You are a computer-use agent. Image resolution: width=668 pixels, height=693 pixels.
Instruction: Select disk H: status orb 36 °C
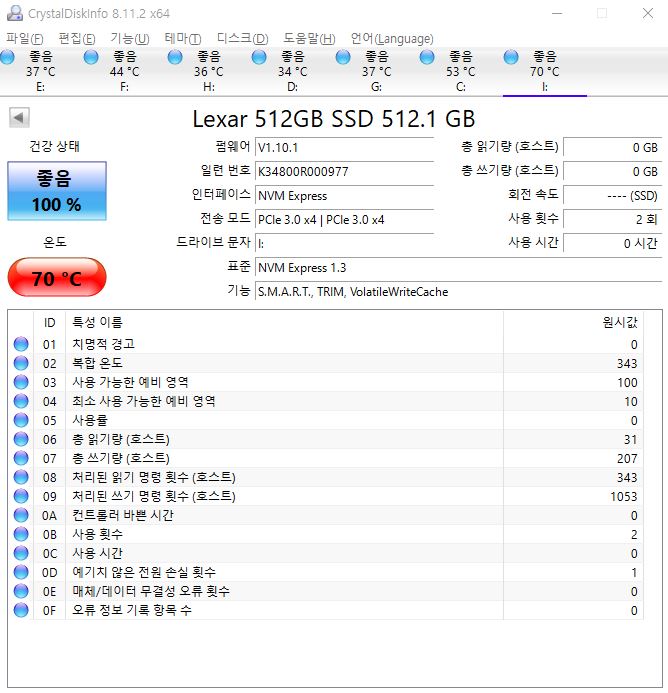(x=175, y=57)
